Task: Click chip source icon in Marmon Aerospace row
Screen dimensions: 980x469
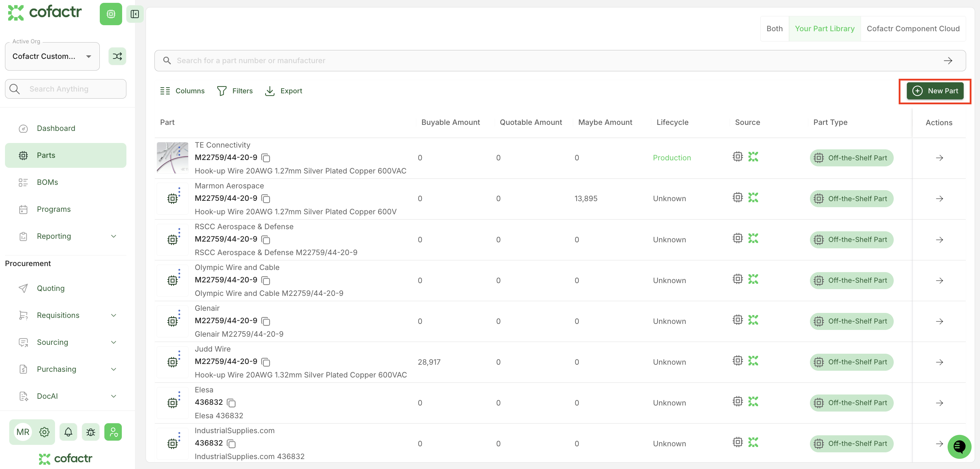Action: pos(738,197)
